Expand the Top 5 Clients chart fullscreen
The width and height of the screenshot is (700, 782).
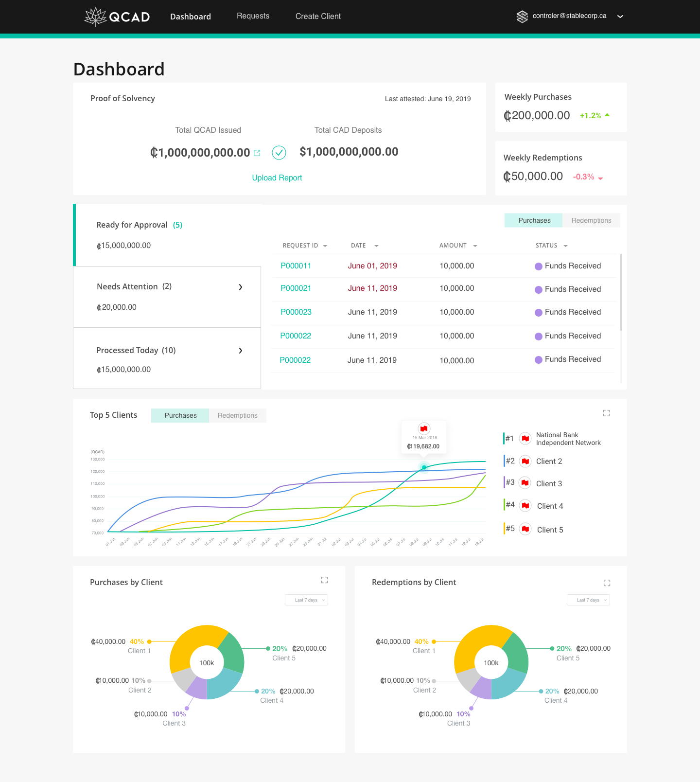pyautogui.click(x=606, y=413)
